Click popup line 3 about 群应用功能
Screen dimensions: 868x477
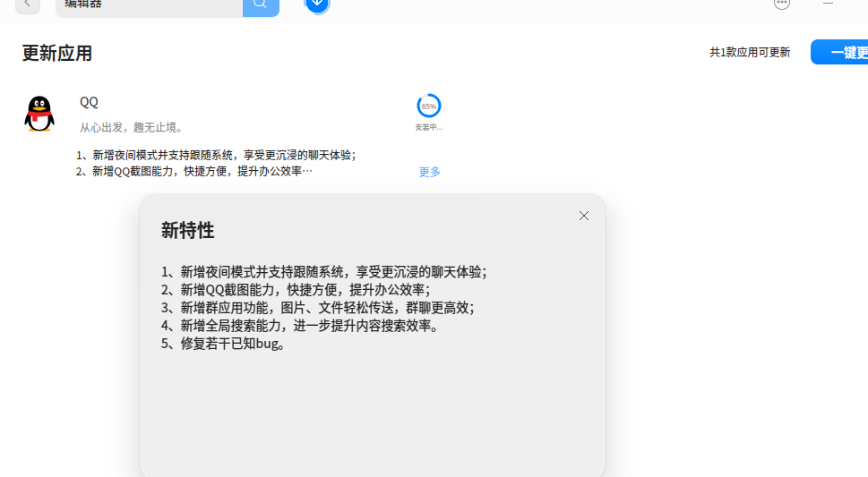pos(318,308)
